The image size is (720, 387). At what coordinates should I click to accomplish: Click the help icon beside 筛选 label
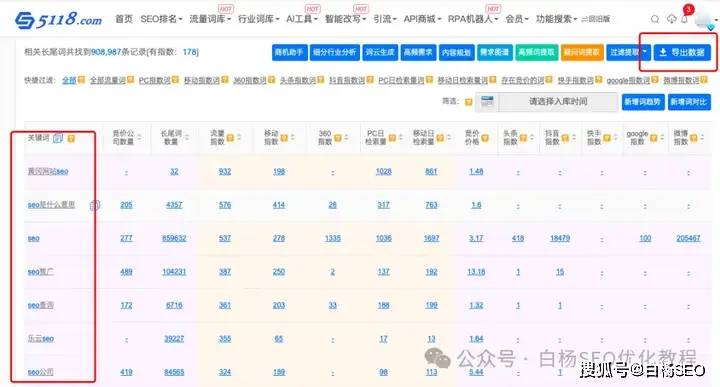[468, 102]
